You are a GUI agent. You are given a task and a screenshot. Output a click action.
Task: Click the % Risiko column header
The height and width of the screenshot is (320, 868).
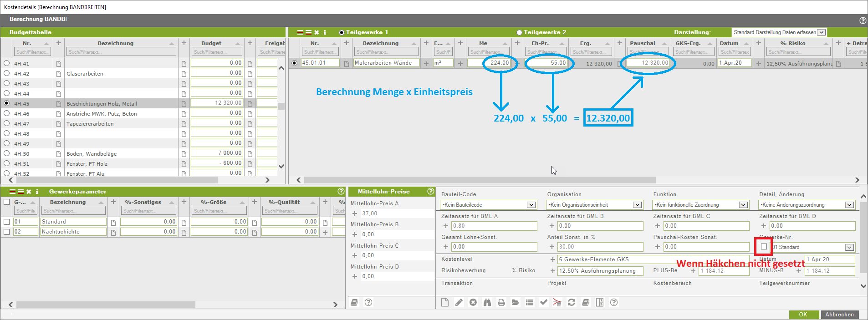[x=792, y=43]
